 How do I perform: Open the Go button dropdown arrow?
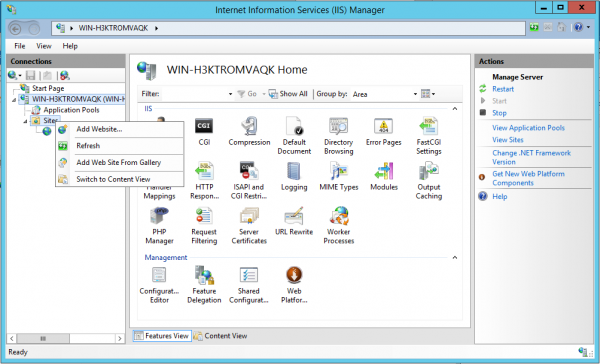263,94
